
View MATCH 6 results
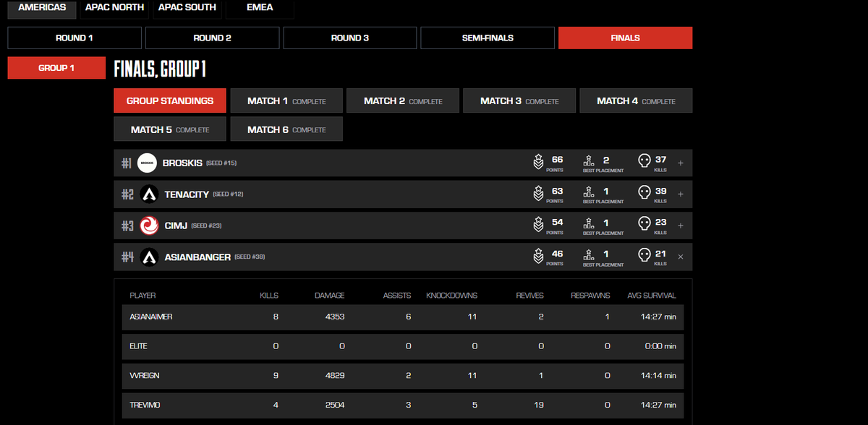click(x=286, y=129)
